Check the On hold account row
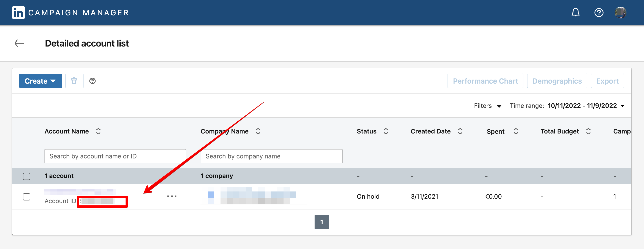The width and height of the screenshot is (644, 249). (27, 197)
